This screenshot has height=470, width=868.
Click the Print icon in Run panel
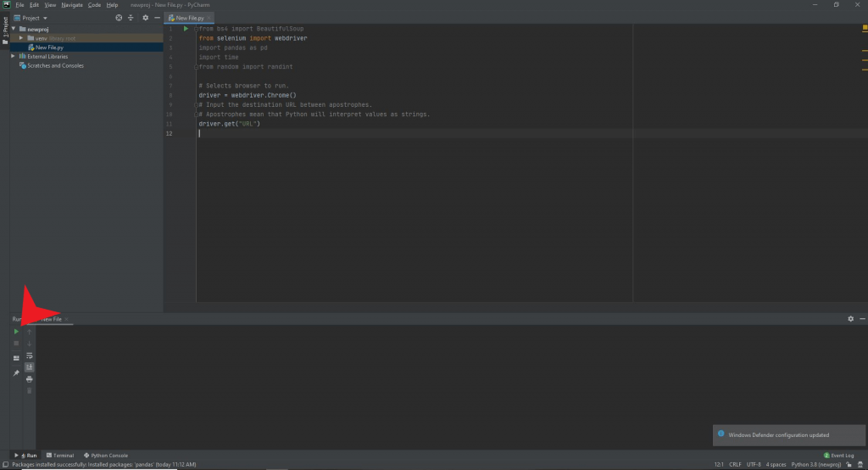(x=30, y=379)
